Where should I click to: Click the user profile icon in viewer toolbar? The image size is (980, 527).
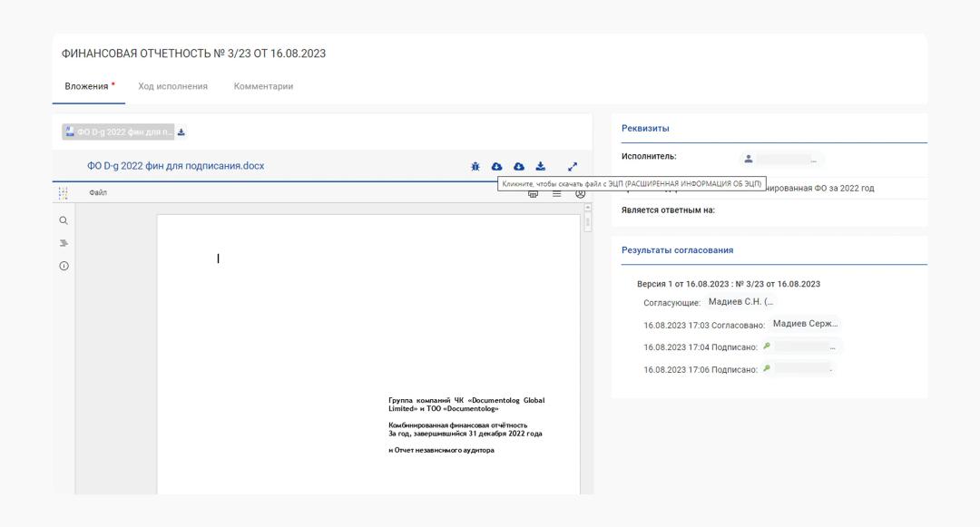(580, 193)
